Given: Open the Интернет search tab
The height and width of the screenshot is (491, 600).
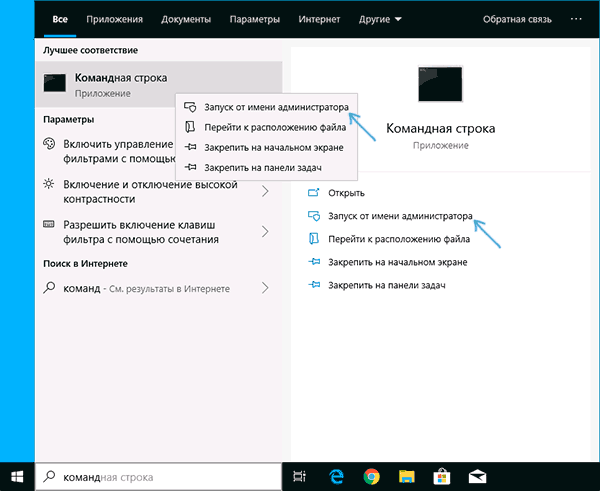Looking at the screenshot, I should [319, 19].
